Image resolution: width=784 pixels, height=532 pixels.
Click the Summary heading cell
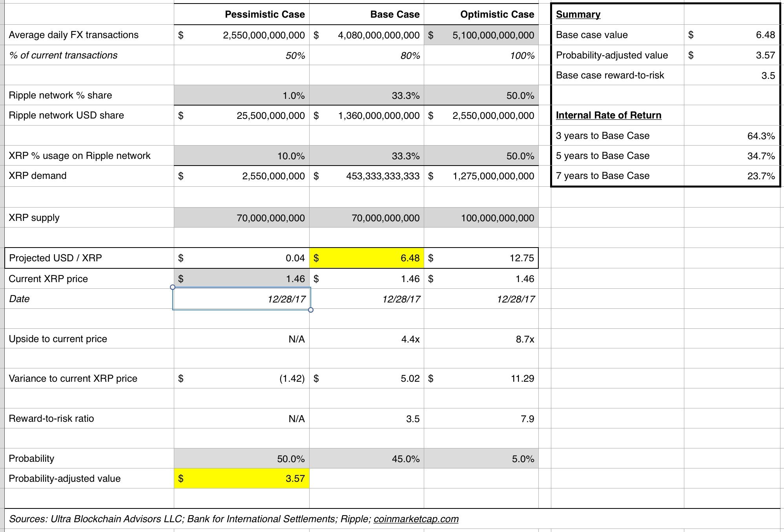click(618, 15)
